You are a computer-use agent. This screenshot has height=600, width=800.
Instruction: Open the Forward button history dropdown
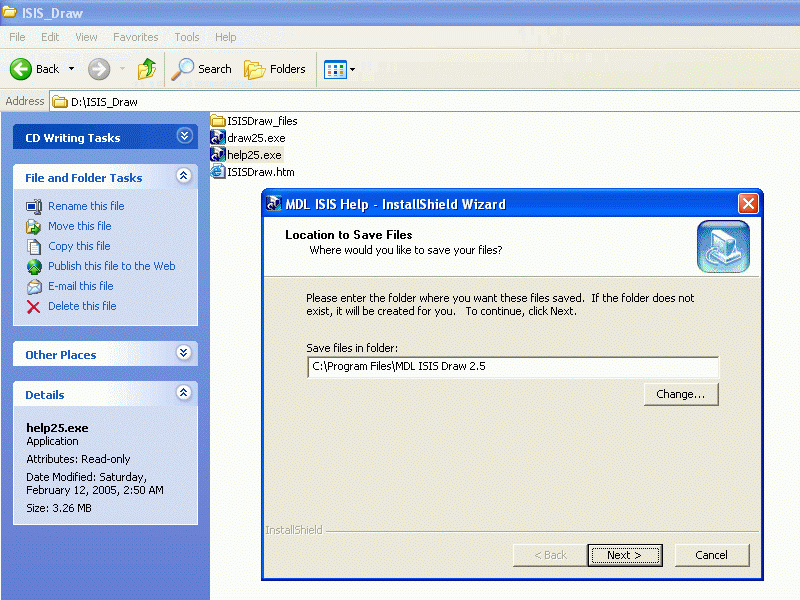coord(122,69)
